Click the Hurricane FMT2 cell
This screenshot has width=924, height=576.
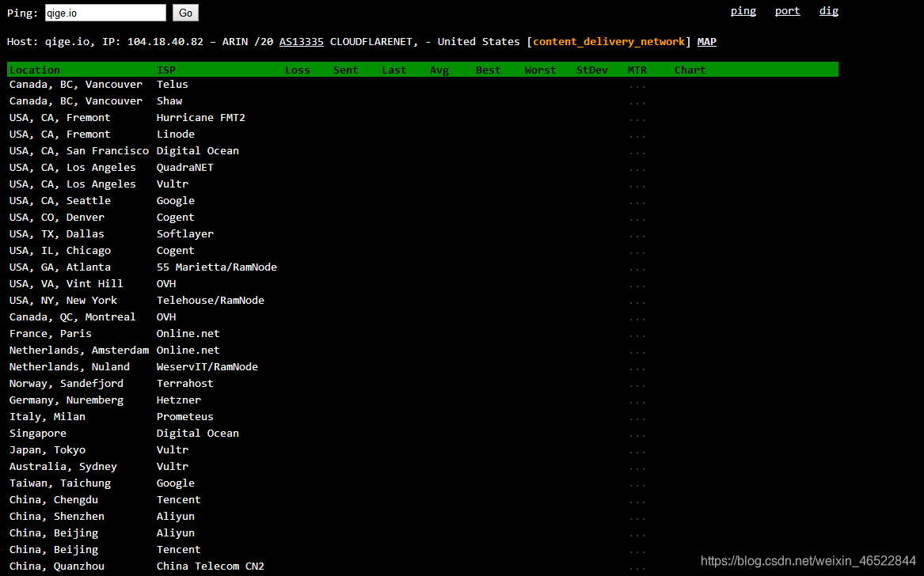pos(201,117)
